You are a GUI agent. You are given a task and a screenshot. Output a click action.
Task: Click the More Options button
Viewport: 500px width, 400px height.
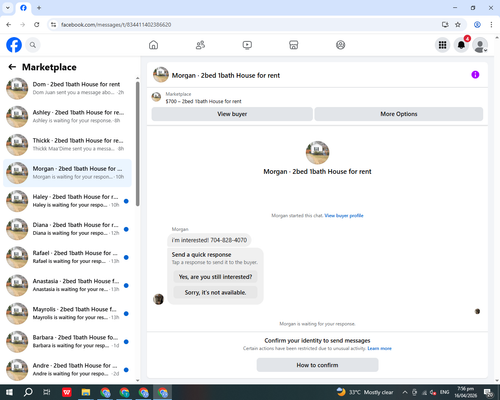399,114
